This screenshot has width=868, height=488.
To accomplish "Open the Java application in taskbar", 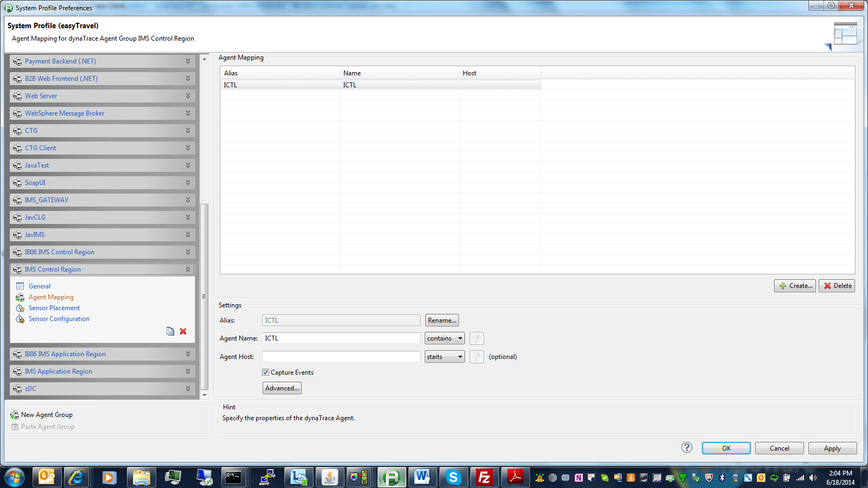I will point(329,477).
